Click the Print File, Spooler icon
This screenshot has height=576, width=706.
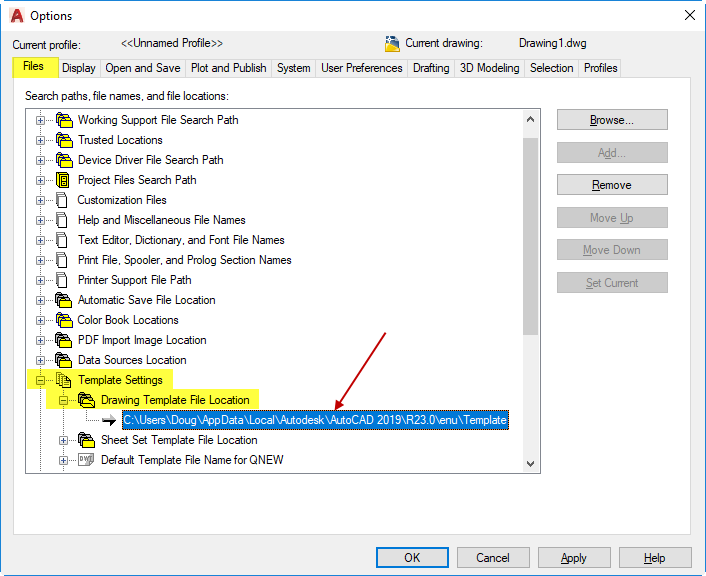point(62,260)
